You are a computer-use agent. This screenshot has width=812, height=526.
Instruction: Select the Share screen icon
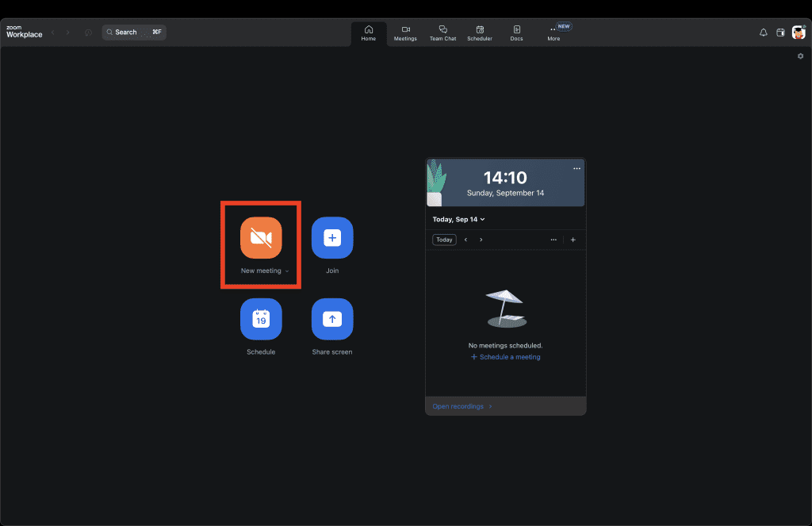click(x=332, y=319)
